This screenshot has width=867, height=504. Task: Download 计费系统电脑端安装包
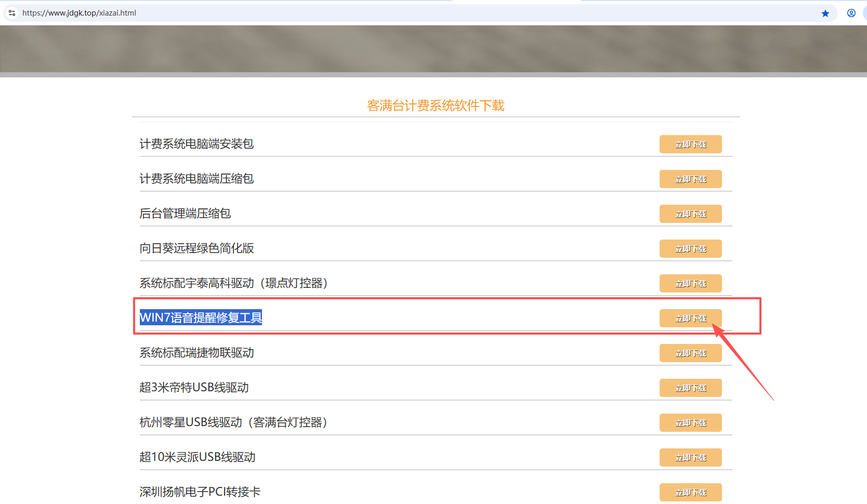point(690,144)
